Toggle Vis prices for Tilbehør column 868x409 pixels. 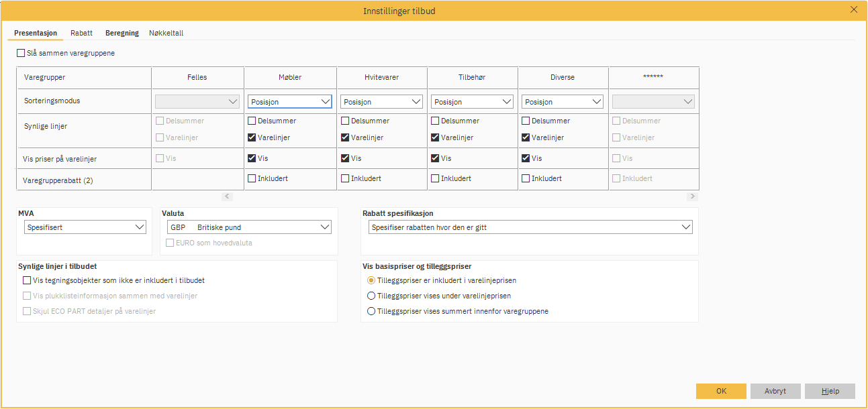(x=435, y=159)
